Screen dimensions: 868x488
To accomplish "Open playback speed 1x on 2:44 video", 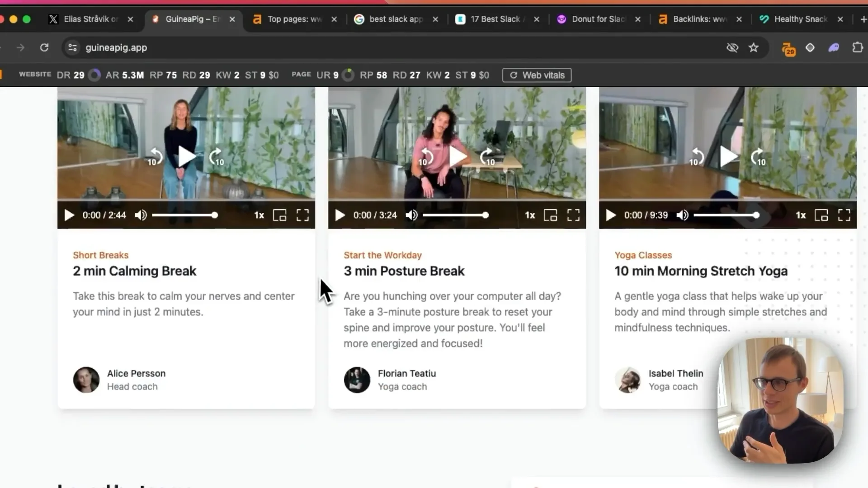I will [x=259, y=216].
